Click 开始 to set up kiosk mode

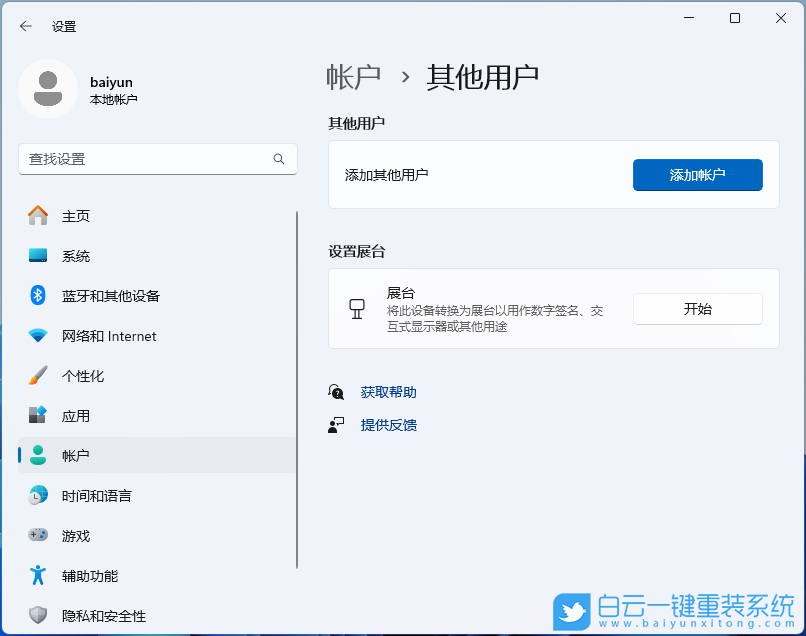(697, 309)
